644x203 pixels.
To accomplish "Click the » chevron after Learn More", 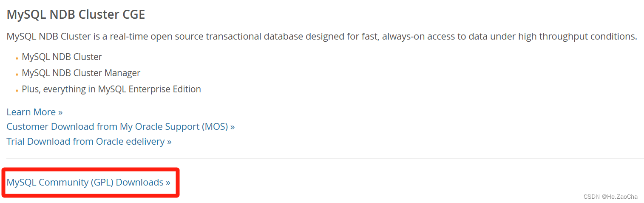I will (x=60, y=113).
